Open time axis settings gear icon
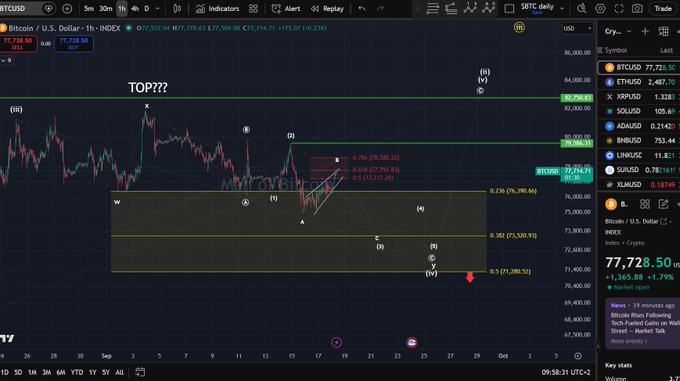Viewport: 680px width, 381px height. [578, 356]
